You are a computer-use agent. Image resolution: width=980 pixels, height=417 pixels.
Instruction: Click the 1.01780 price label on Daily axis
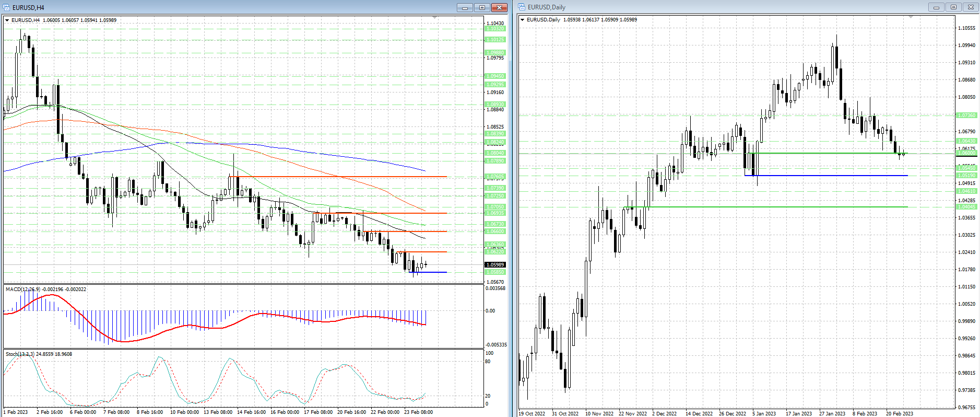coord(967,270)
